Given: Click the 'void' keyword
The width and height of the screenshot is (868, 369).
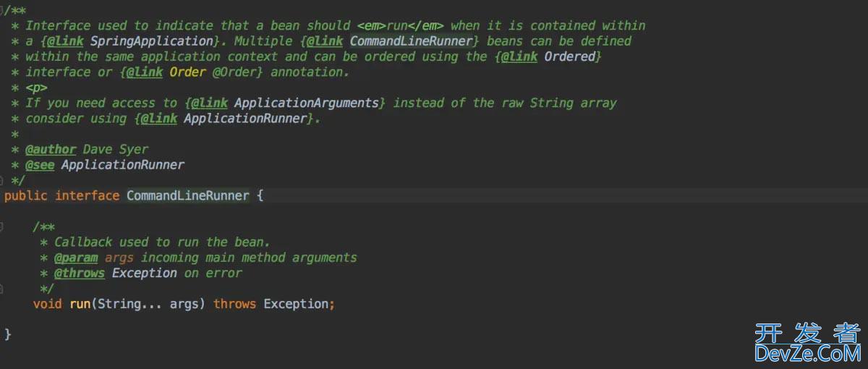Looking at the screenshot, I should point(47,305).
